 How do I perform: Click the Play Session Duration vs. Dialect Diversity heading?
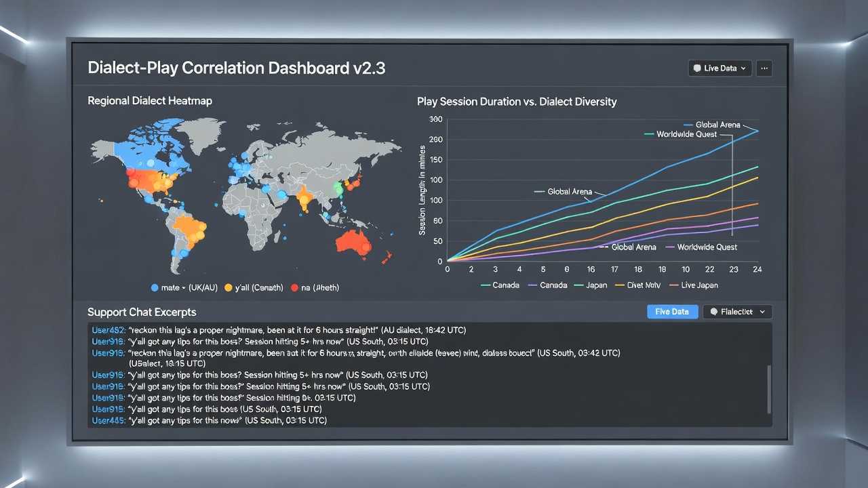click(517, 102)
